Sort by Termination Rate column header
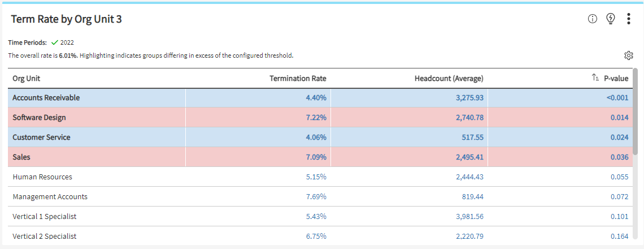644x249 pixels. click(x=298, y=78)
